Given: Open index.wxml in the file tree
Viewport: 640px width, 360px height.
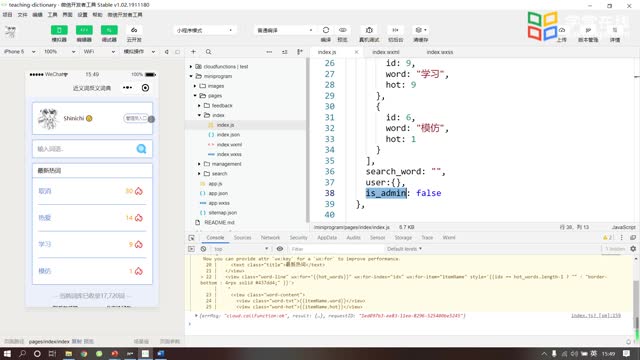Looking at the screenshot, I should [x=229, y=144].
